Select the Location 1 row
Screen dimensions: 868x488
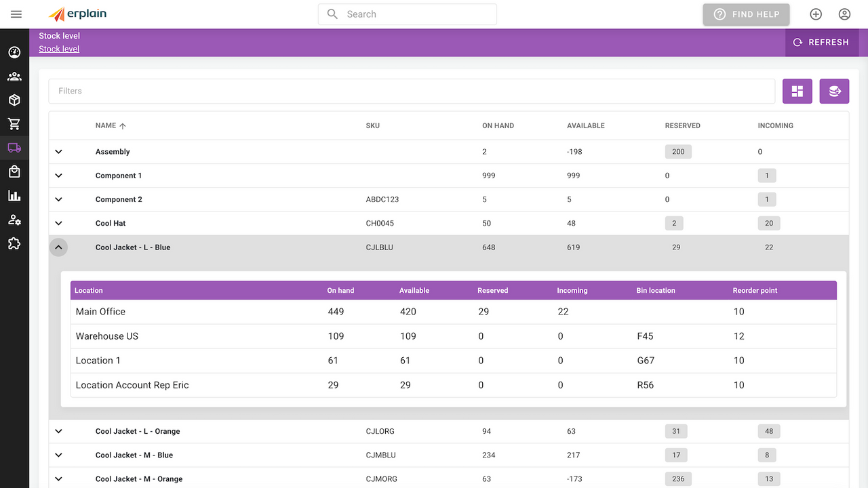pos(454,361)
